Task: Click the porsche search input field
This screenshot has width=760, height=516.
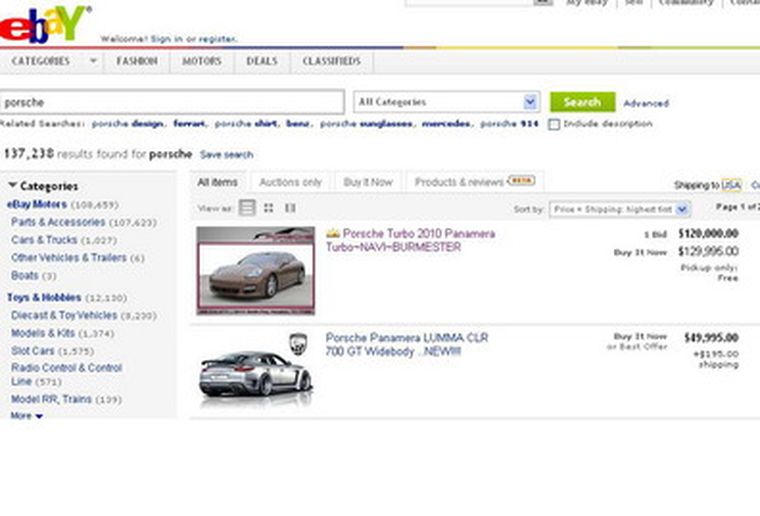Action: [172, 102]
